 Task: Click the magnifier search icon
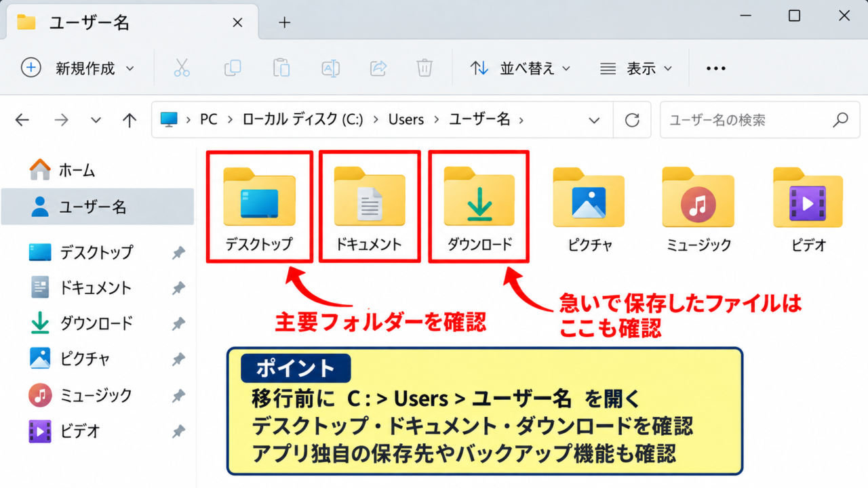click(841, 120)
